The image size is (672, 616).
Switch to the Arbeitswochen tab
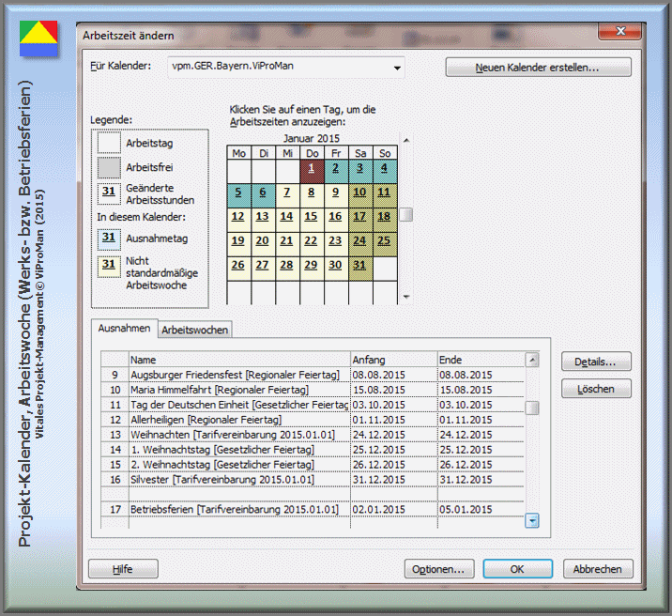pos(194,330)
